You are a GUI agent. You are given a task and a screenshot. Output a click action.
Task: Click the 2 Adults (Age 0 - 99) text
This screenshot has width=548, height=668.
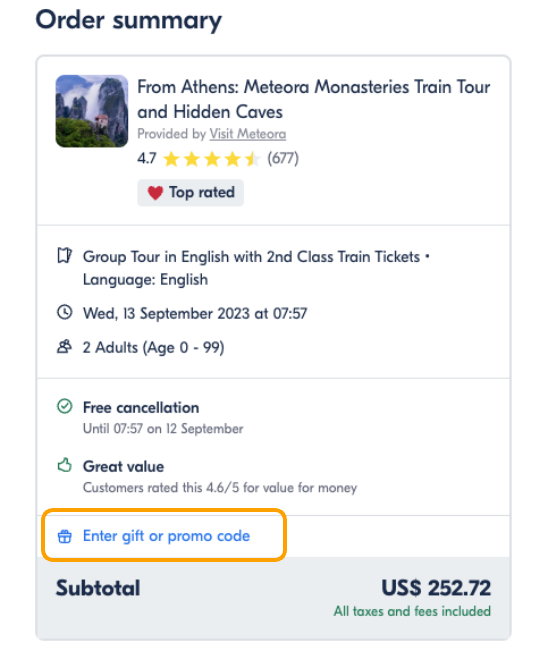coord(153,348)
